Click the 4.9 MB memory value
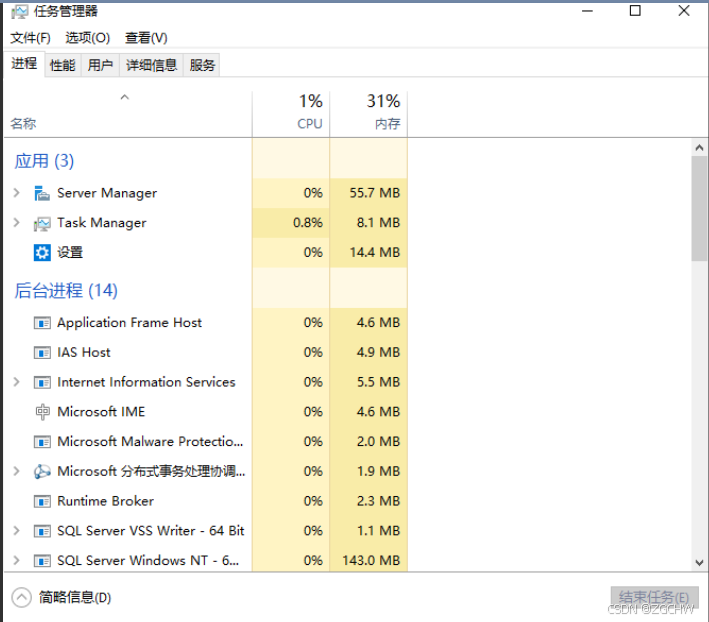 [378, 352]
